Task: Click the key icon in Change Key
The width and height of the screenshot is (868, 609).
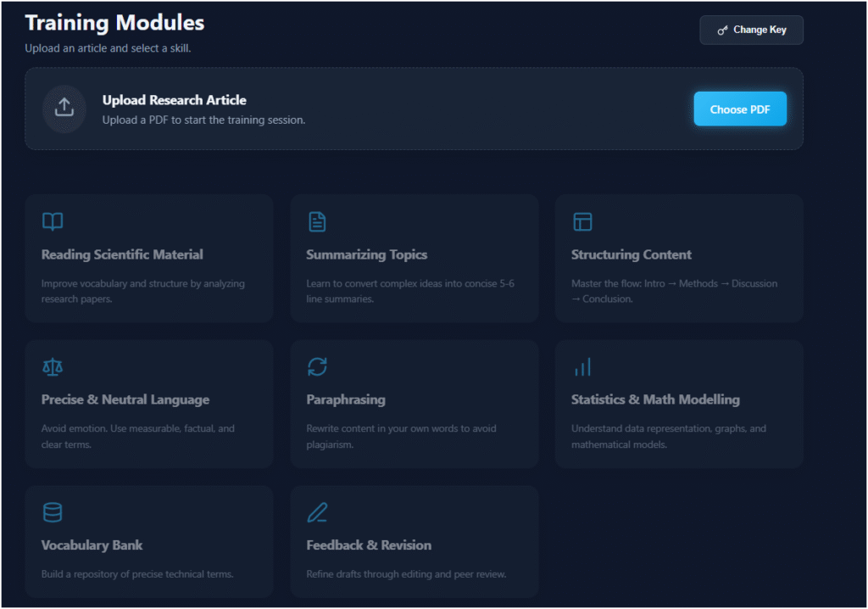Action: click(x=722, y=31)
